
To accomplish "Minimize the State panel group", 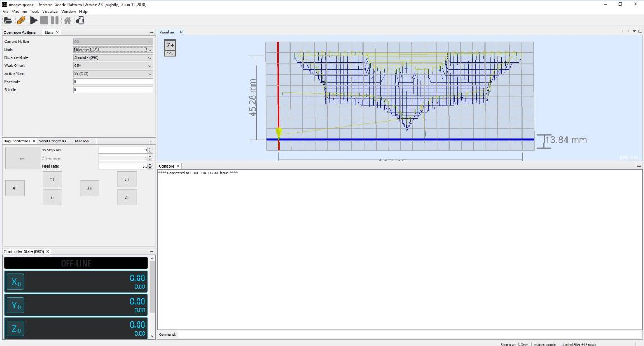I will 152,32.
